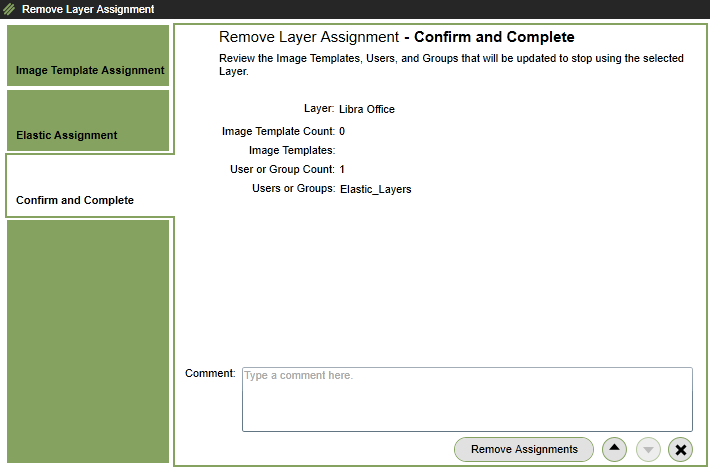The width and height of the screenshot is (710, 471).
Task: Click the Elastic_Layers group name
Action: click(x=375, y=188)
